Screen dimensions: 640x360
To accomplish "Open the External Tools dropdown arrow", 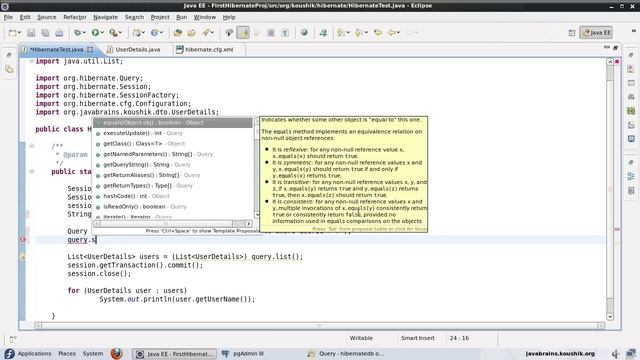I will (x=120, y=33).
